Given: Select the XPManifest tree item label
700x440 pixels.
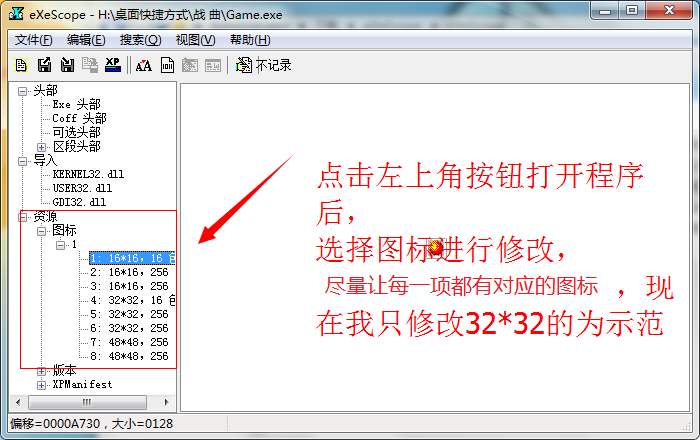Looking at the screenshot, I should [x=83, y=384].
